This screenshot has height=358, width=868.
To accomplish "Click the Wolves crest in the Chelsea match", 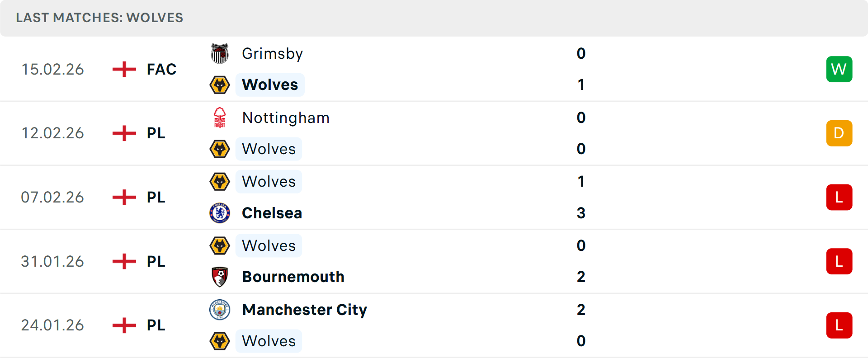I will 220,181.
